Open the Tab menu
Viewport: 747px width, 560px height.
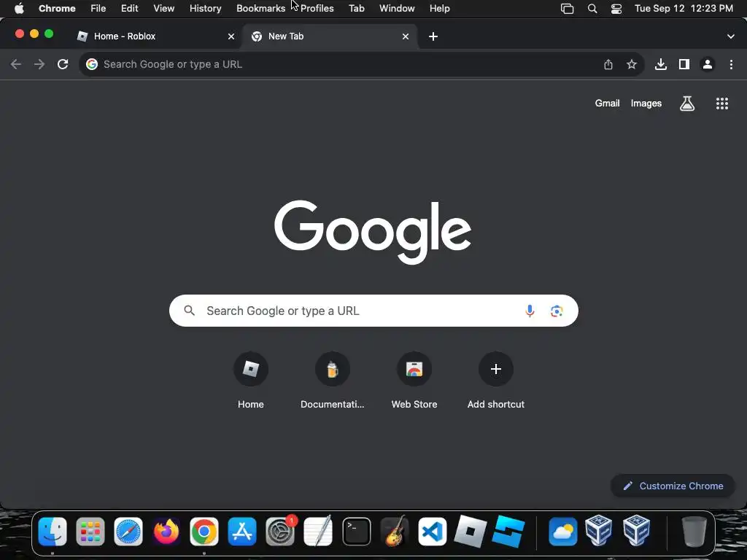(356, 9)
